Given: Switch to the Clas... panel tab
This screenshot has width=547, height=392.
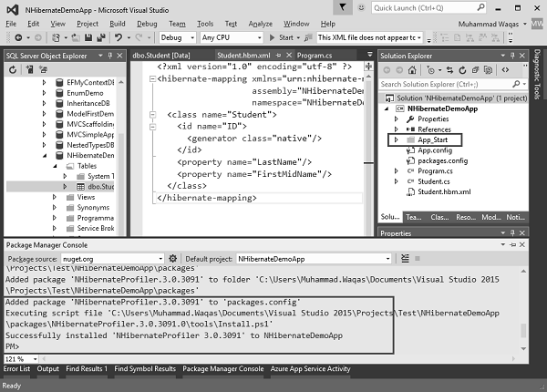Looking at the screenshot, I should point(439,217).
